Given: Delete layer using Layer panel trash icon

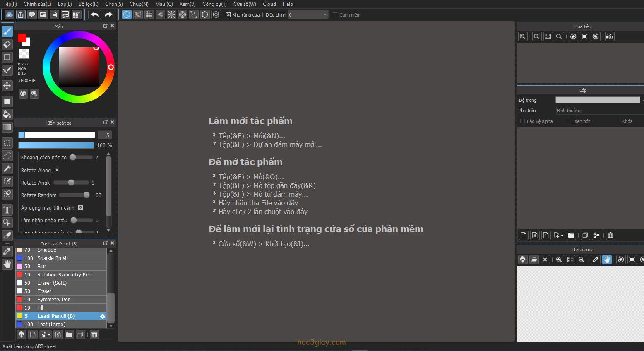Looking at the screenshot, I should pyautogui.click(x=610, y=236).
